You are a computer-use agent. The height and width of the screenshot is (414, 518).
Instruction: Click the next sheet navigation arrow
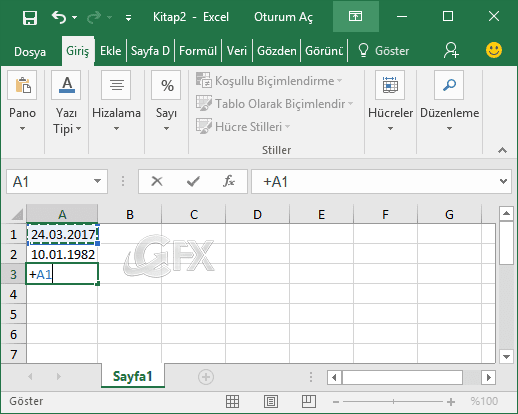(x=59, y=377)
